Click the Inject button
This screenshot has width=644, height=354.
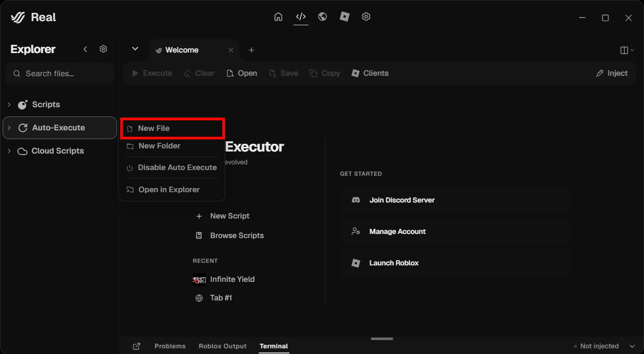[612, 73]
